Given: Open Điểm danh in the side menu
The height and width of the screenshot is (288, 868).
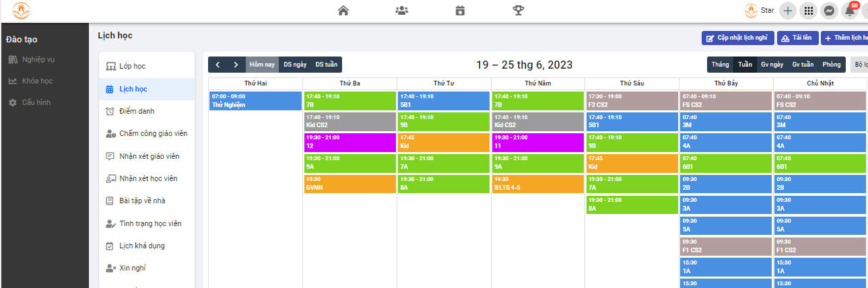Looking at the screenshot, I should click(x=132, y=111).
